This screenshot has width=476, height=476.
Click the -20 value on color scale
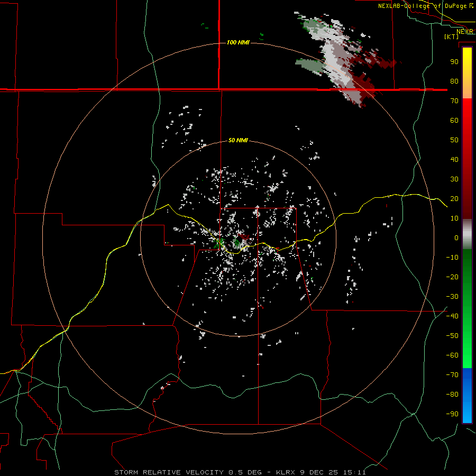coord(452,277)
